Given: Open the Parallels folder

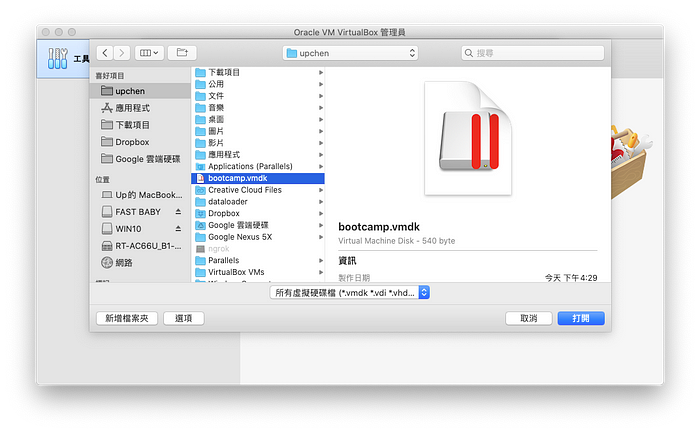Looking at the screenshot, I should click(258, 260).
